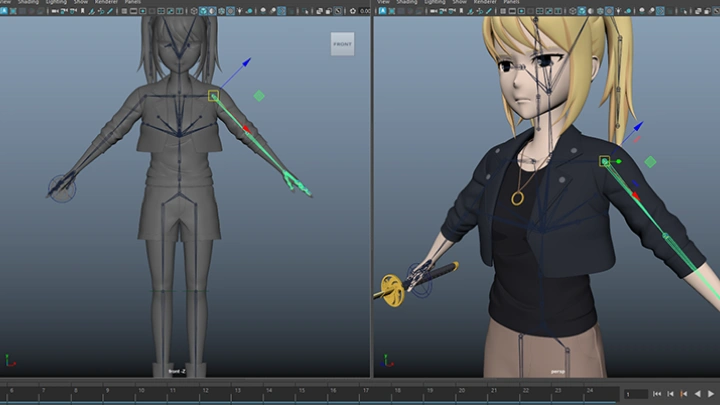
Task: Toggle Gate Mask in front view toolbar
Action: 152,11
